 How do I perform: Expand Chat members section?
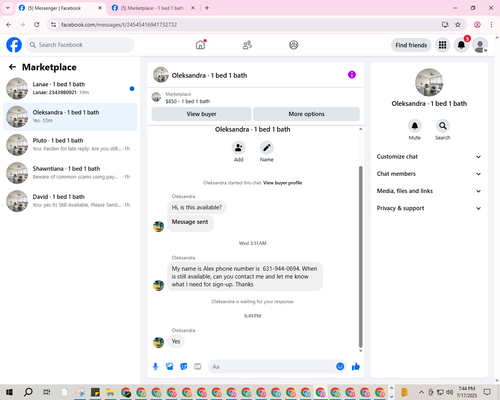429,174
